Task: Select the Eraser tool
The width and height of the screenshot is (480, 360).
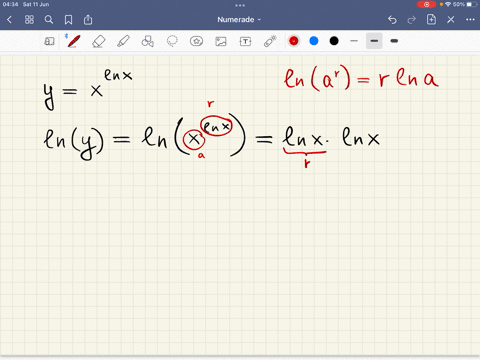Action: (x=99, y=41)
